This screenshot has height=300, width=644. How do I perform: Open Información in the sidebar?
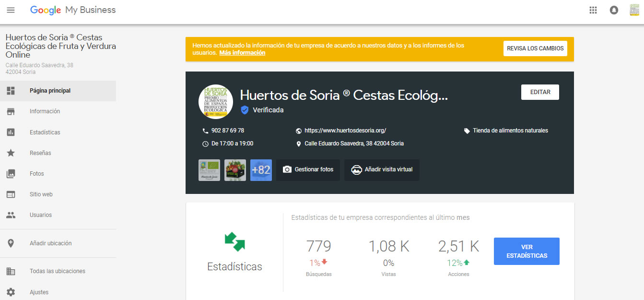coord(45,111)
